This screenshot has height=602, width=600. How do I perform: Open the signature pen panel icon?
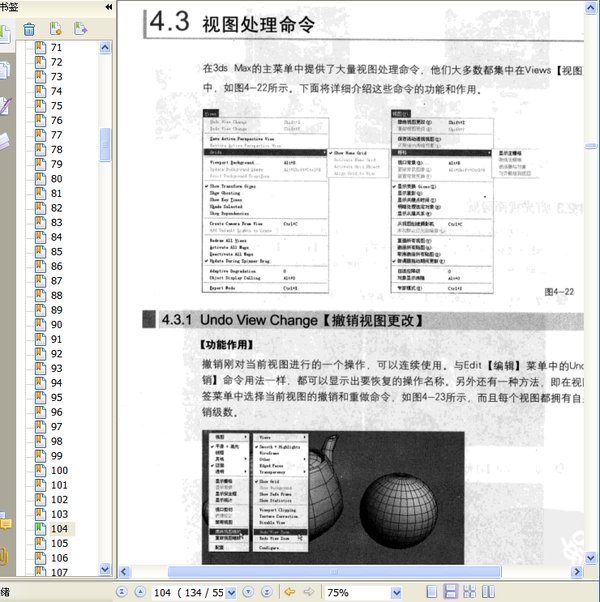point(5,106)
